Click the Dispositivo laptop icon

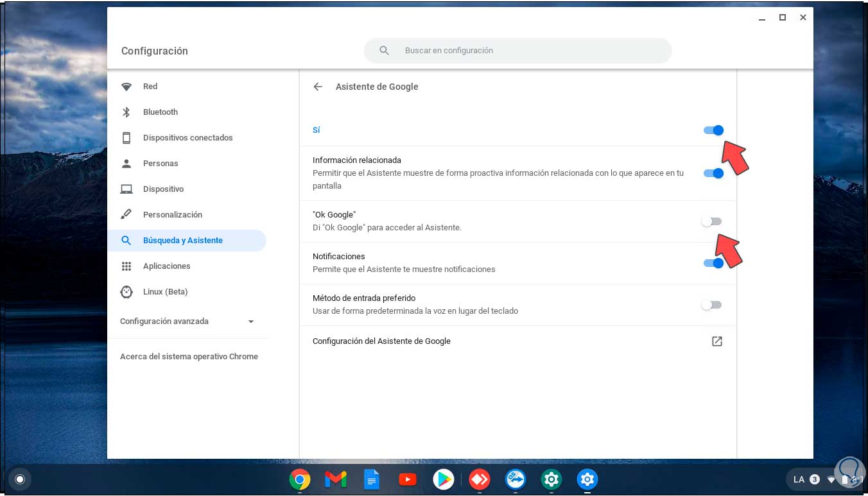126,189
